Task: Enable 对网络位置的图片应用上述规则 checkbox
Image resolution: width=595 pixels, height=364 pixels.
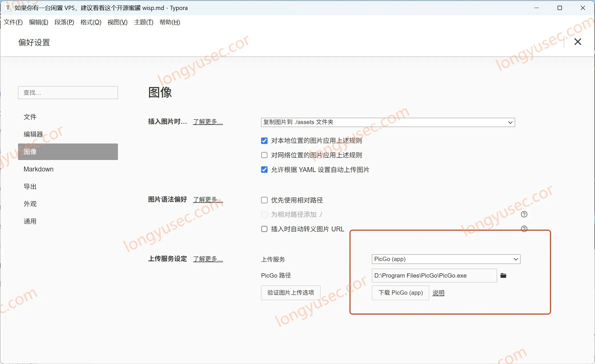Action: [264, 155]
